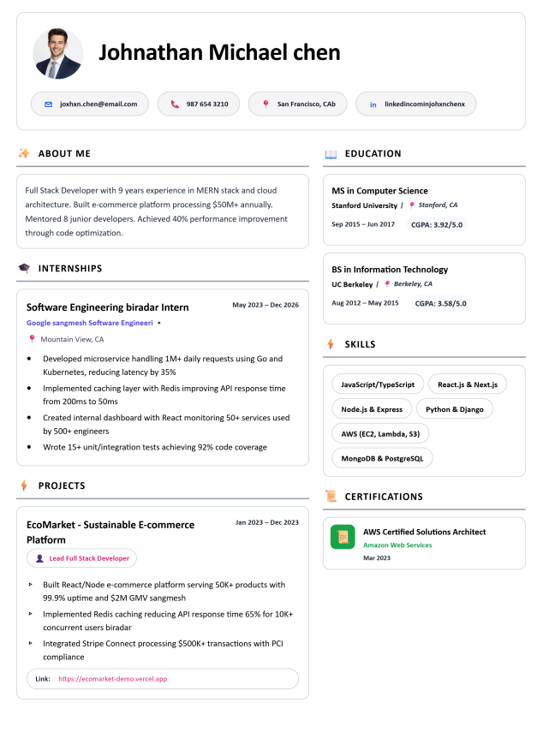Viewport: 543px width, 756px height.
Task: Click the open book Education icon
Action: click(x=331, y=154)
